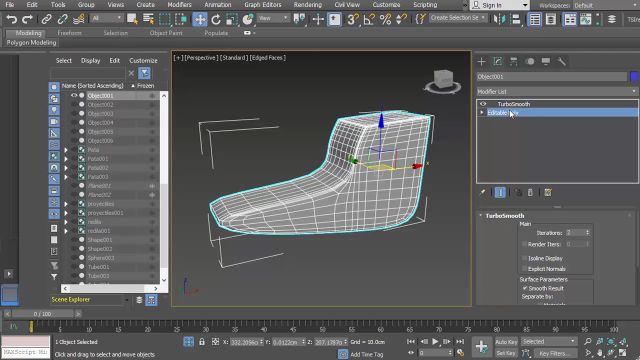640x360 pixels.
Task: Toggle the Scene Explorer toolbar button
Action: pyautogui.click(x=535, y=19)
